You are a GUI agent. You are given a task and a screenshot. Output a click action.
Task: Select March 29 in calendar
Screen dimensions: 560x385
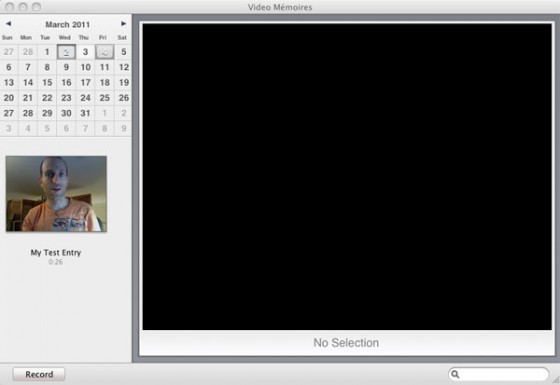47,113
